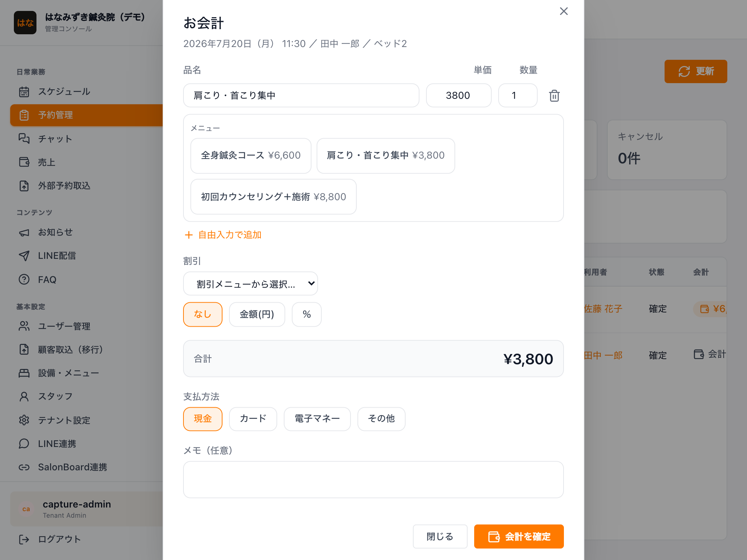Click the FAQ question mark icon
Image resolution: width=747 pixels, height=560 pixels.
point(24,279)
